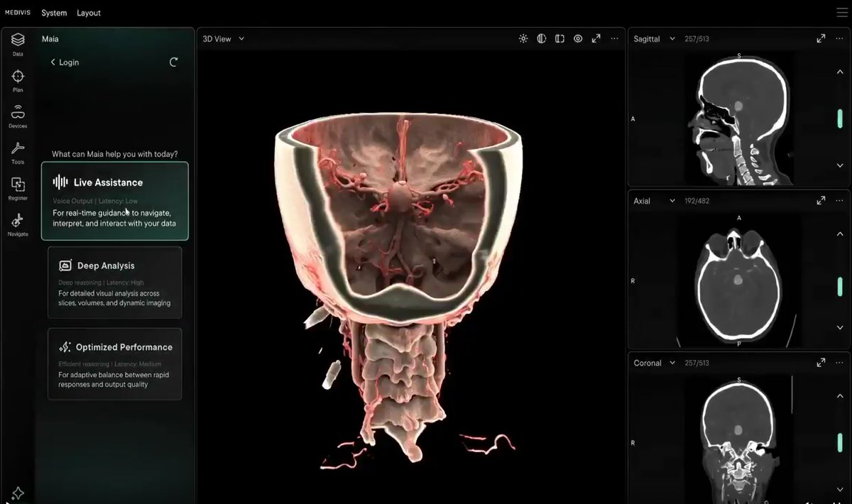Click the Sagittal slice slider handle
This screenshot has width=852, height=504.
(x=840, y=119)
